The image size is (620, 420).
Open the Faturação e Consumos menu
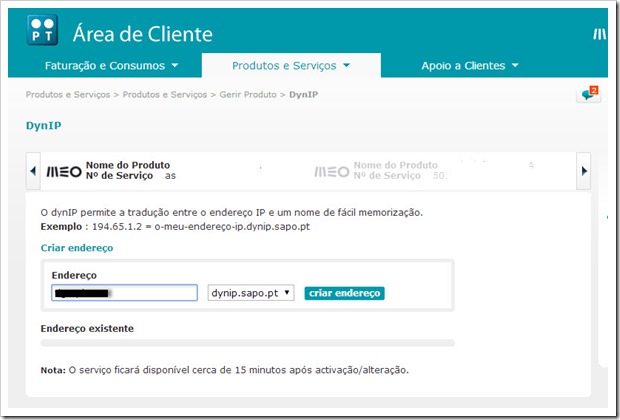(112, 66)
